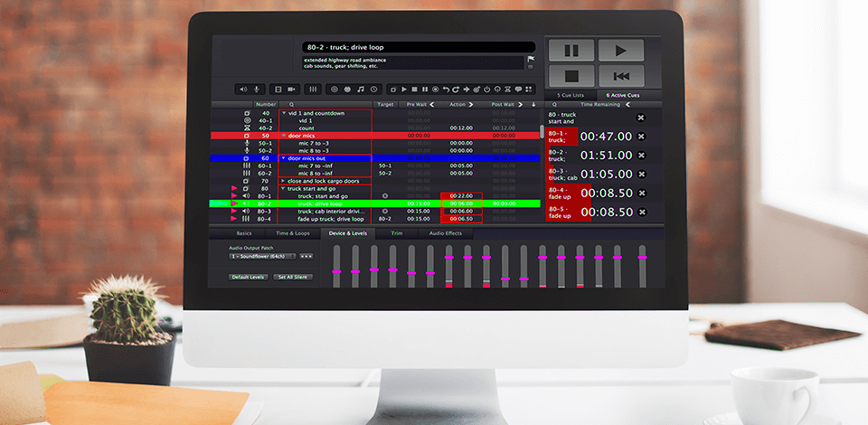
Task: Click the large pause transport button
Action: (x=571, y=51)
